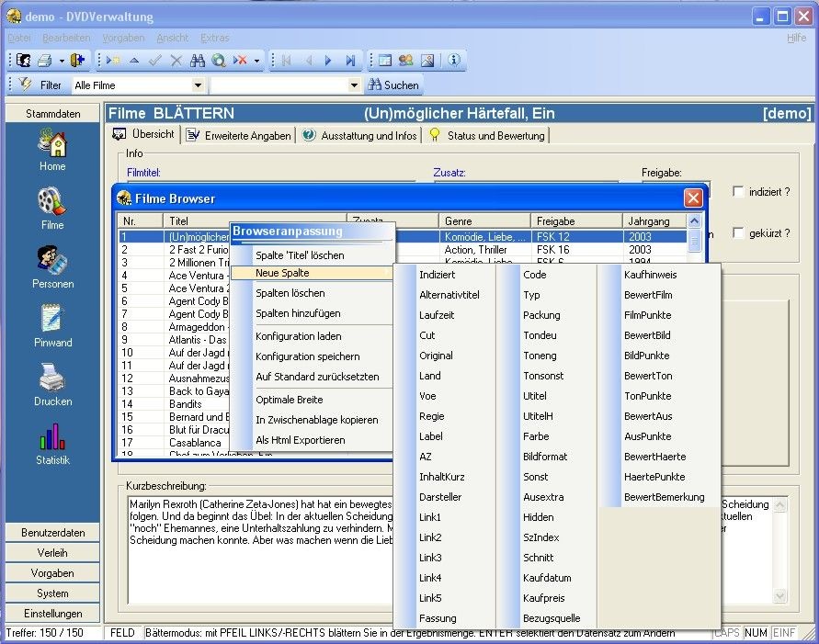Open Home in the Stammdaten sidebar
This screenshot has width=819, height=644.
(52, 145)
